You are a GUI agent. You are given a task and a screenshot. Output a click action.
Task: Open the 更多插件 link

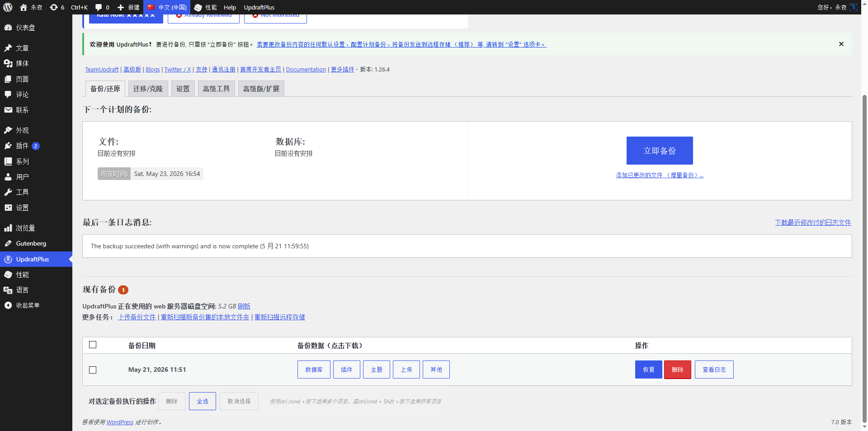(x=343, y=69)
